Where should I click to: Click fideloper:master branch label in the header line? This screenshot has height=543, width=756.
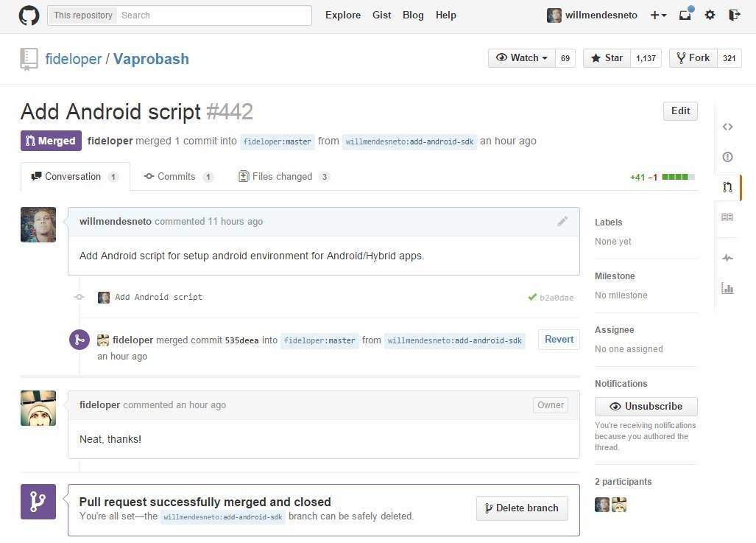pyautogui.click(x=278, y=142)
